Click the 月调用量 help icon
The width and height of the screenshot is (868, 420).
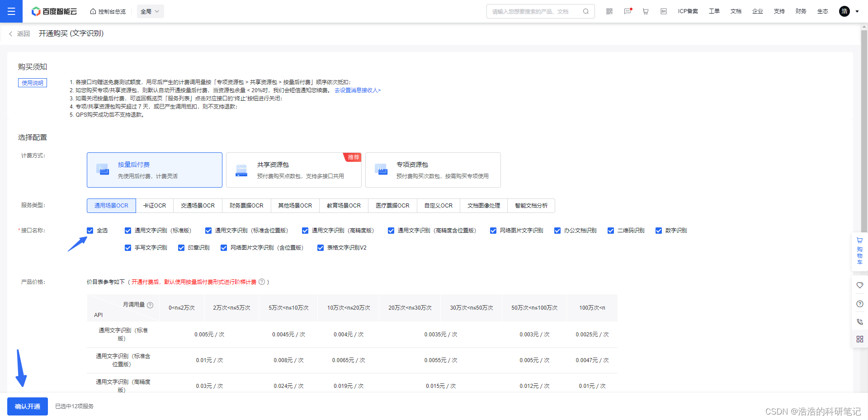[150, 305]
